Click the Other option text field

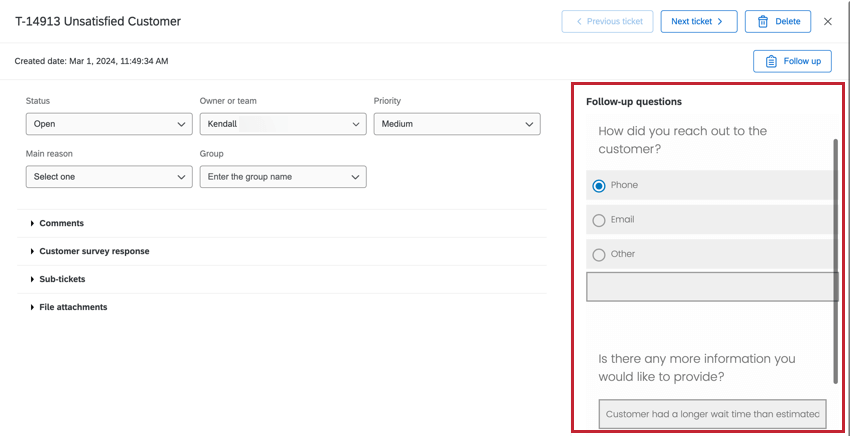[x=711, y=287]
